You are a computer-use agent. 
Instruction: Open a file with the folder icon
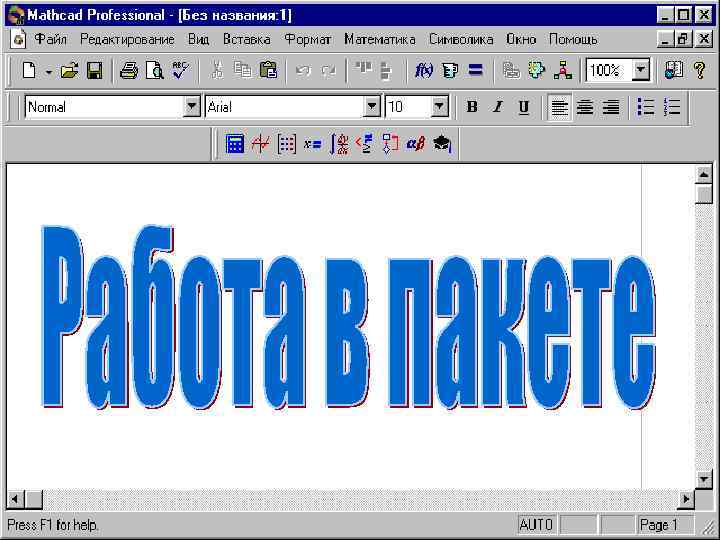69,71
